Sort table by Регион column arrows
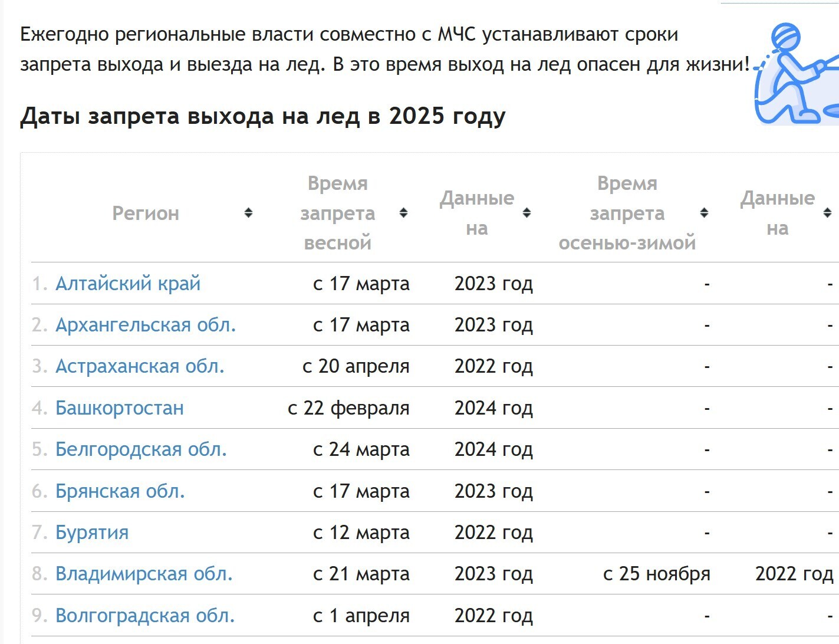The height and width of the screenshot is (644, 839). point(248,213)
